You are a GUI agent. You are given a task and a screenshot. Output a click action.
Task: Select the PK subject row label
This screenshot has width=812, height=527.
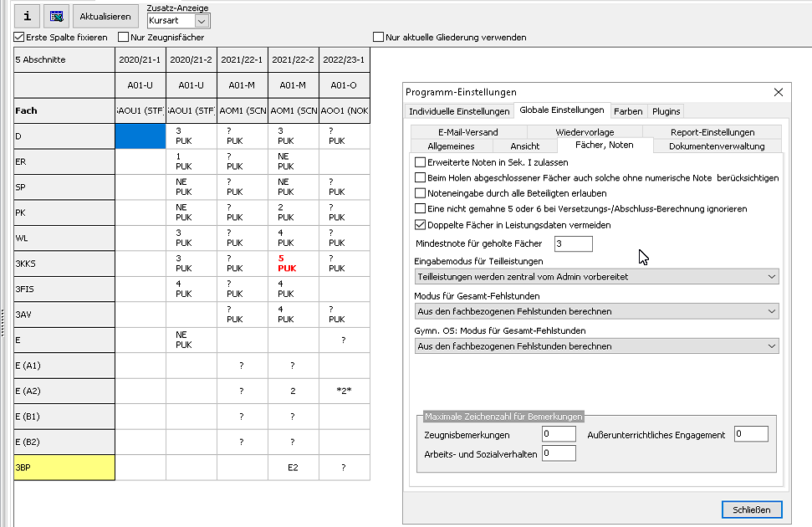click(x=64, y=212)
